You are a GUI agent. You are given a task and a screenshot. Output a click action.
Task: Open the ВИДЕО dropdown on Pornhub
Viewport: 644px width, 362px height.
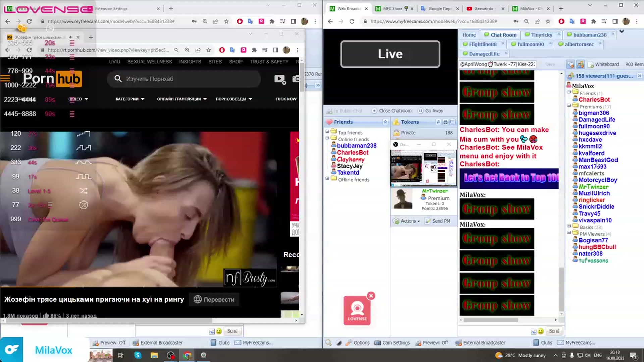(x=78, y=99)
